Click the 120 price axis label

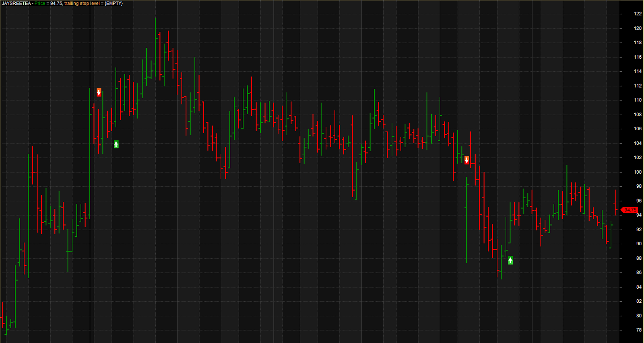[x=638, y=28]
